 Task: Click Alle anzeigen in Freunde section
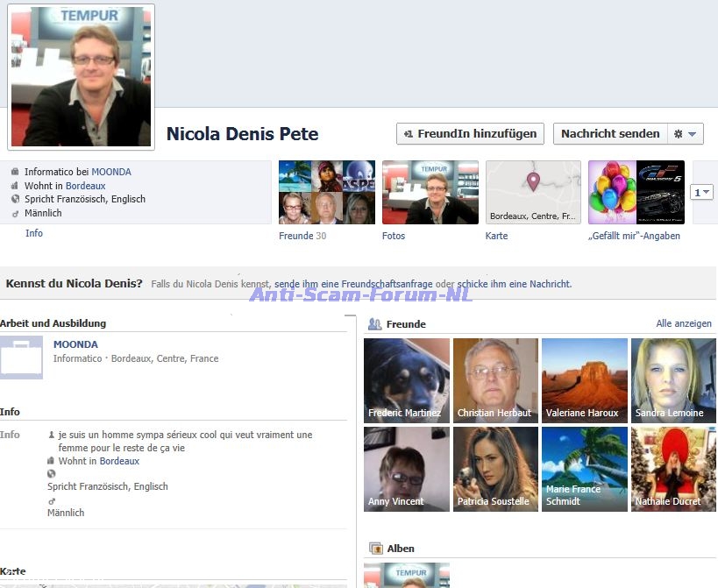pos(684,324)
